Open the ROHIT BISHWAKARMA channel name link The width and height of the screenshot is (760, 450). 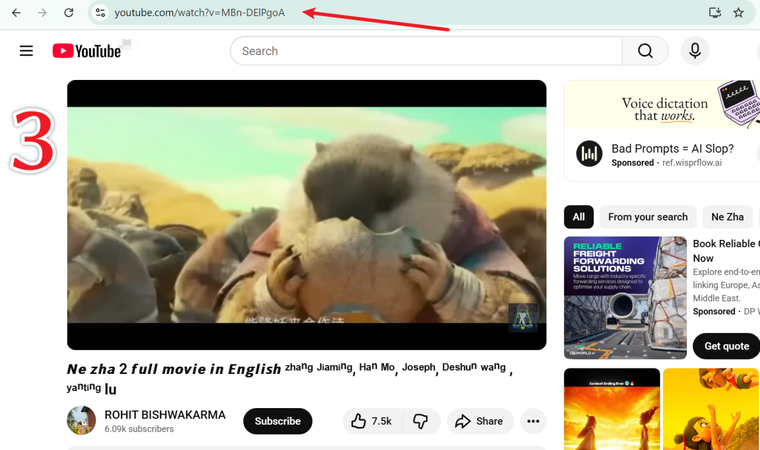(x=165, y=415)
